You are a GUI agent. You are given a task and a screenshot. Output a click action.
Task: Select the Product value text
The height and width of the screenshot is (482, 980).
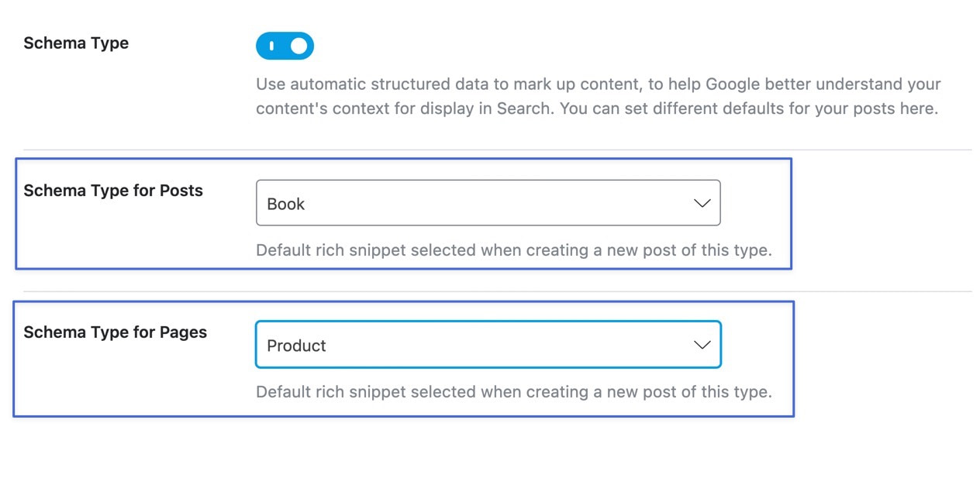pyautogui.click(x=296, y=346)
